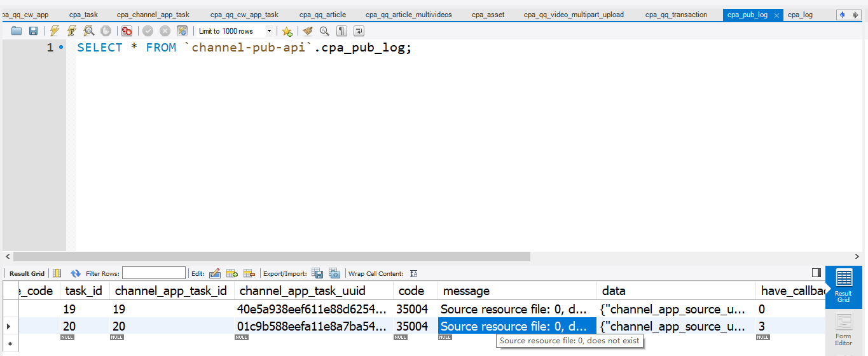Click the Filter Rows input field

pyautogui.click(x=154, y=273)
